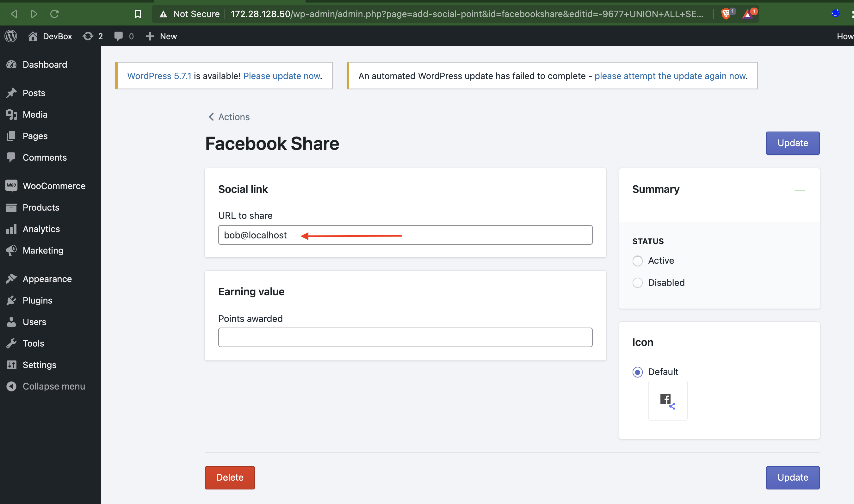Go back with the browser back arrow
This screenshot has height=504, width=854.
point(14,14)
